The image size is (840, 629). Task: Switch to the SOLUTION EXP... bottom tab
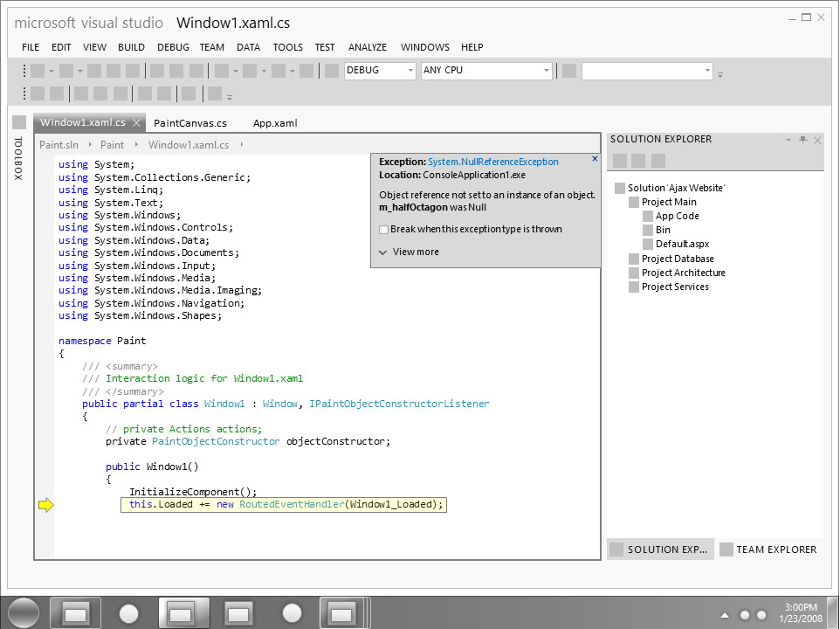point(660,550)
